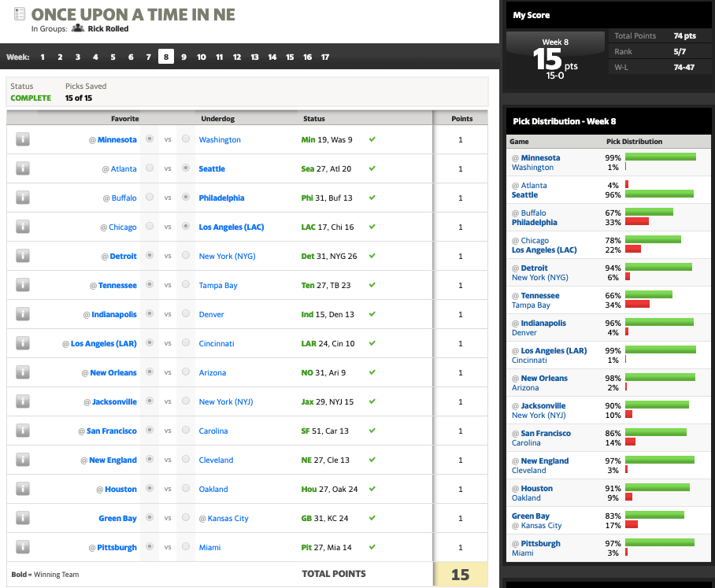This screenshot has width=715, height=588.
Task: Click info icon on Buffalo vs Philadelphia row
Action: tap(23, 198)
